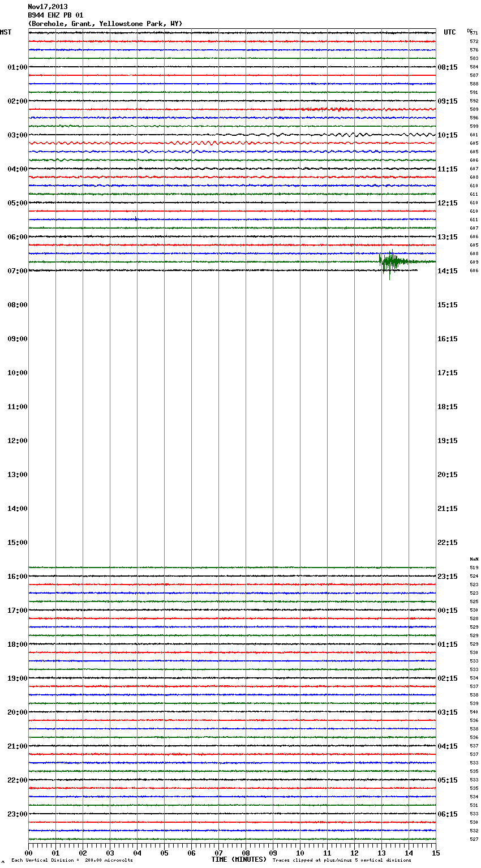
Task: Select minute tick label 10 on bottom axis
Action: click(x=300, y=853)
